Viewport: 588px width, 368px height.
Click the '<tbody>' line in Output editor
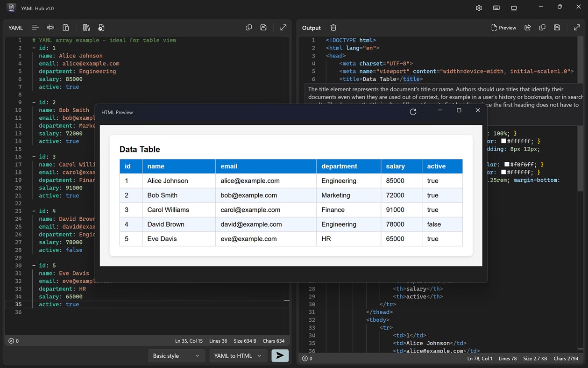coord(378,320)
